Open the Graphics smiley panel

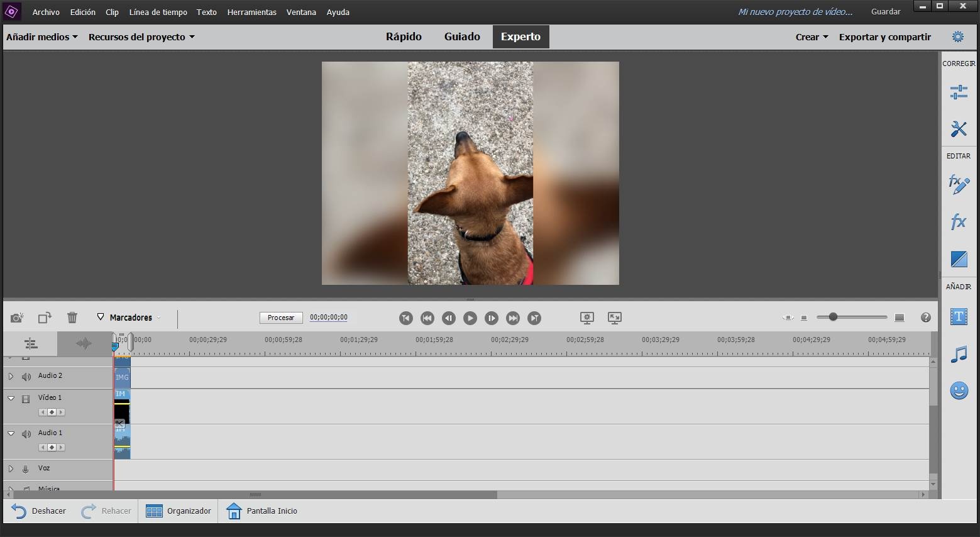pos(958,391)
